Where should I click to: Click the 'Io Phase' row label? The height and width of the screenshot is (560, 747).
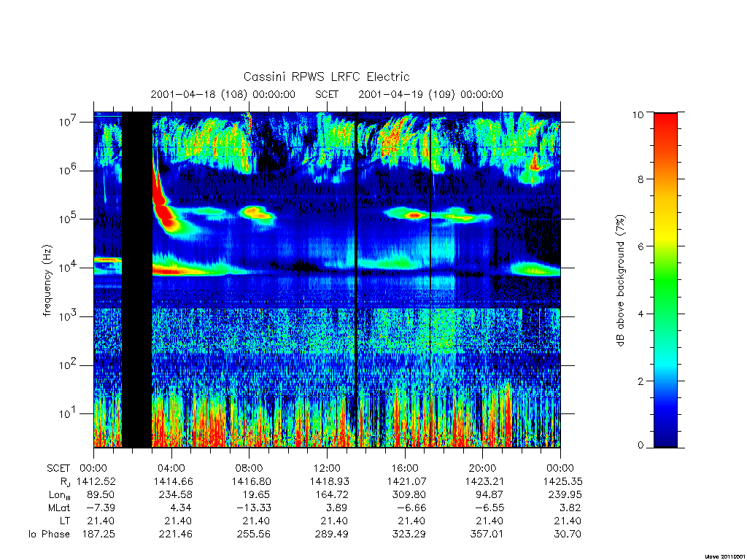pyautogui.click(x=49, y=534)
